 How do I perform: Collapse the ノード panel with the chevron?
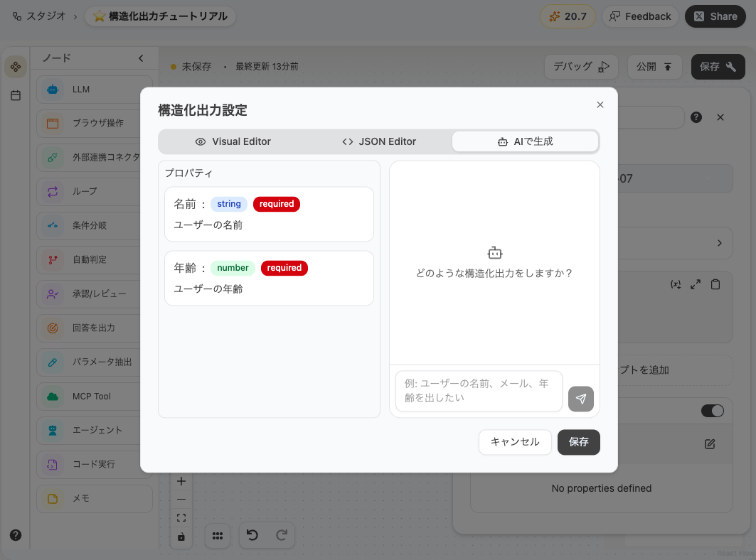140,58
